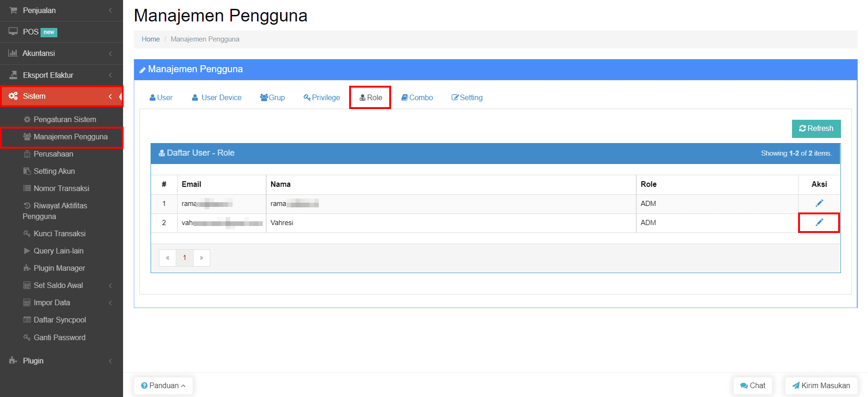Open Query Lain-lain in the sidebar
This screenshot has height=397, width=868.
(x=58, y=251)
